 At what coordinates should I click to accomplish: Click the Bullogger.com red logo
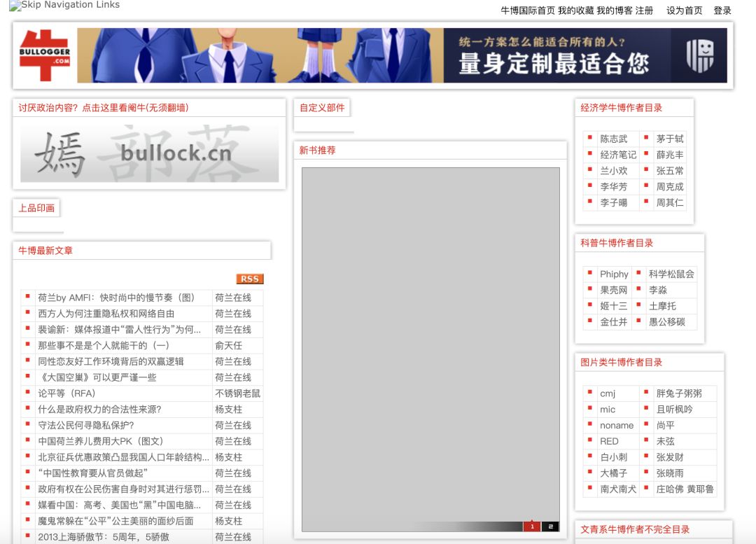coord(44,55)
